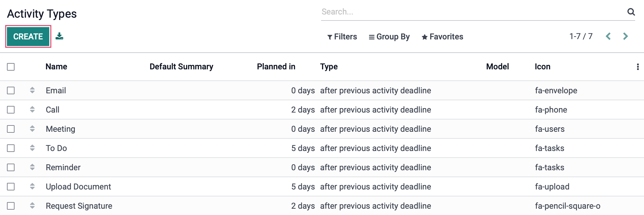Open the Email activity type
Viewport: 644px width, 215px height.
[x=56, y=90]
